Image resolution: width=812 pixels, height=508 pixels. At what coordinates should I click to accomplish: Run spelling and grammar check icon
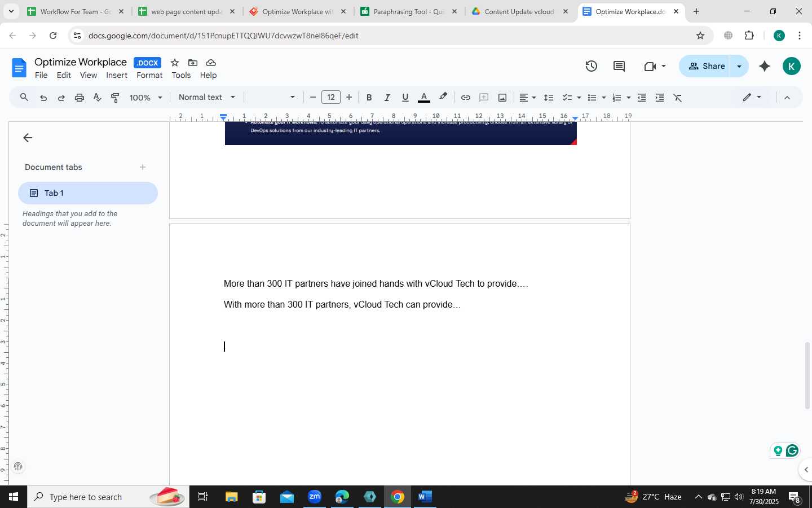coord(98,98)
